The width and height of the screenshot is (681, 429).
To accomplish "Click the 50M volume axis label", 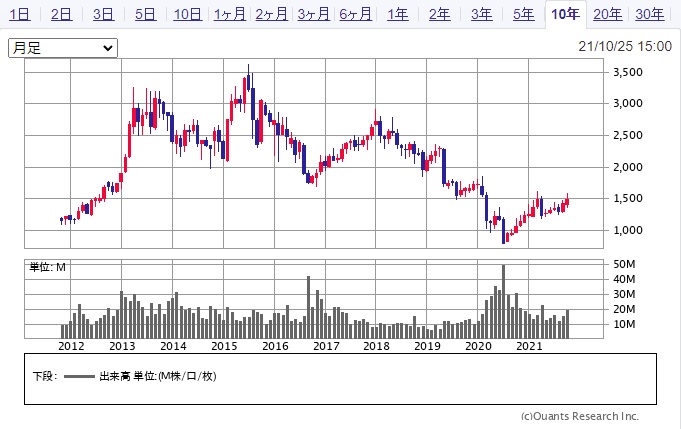I will (x=624, y=264).
